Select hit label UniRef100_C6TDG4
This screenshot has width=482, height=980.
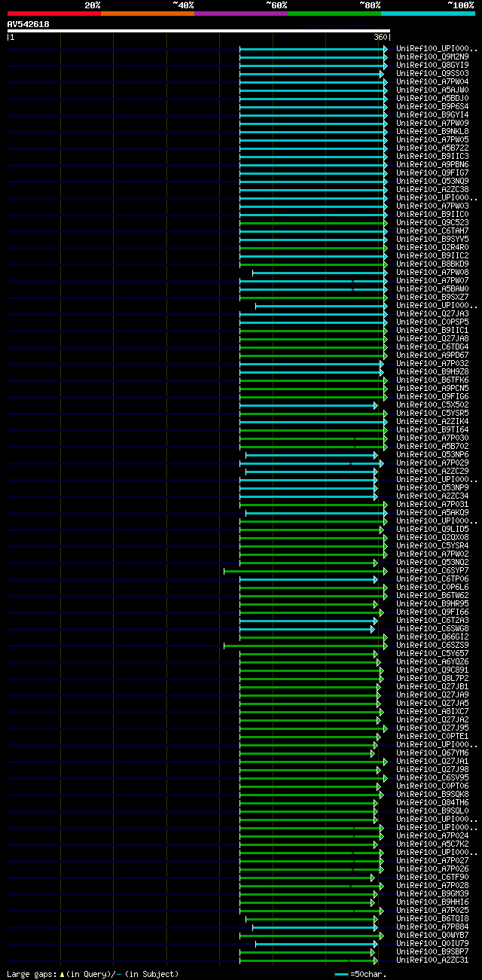[x=432, y=347]
